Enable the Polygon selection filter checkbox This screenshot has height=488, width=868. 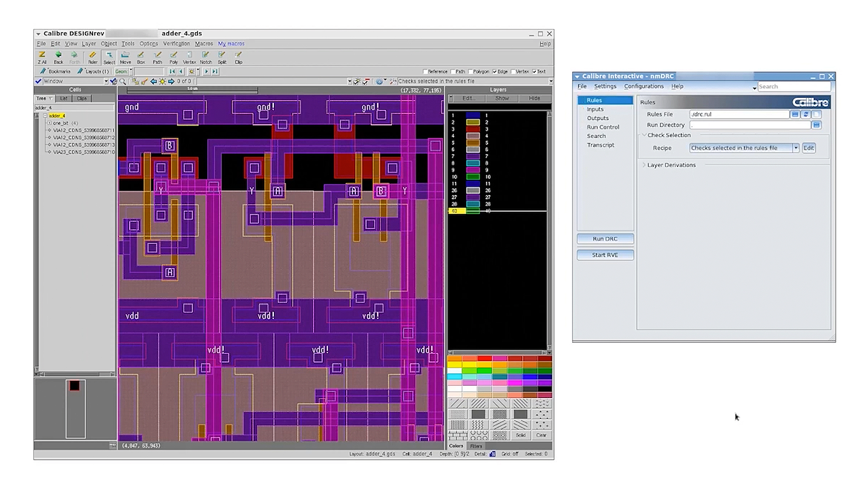(471, 71)
